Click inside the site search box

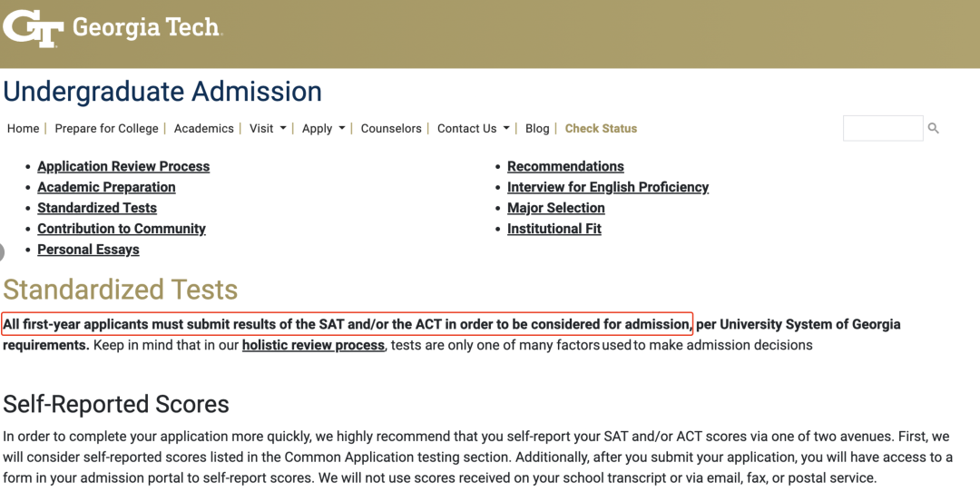click(882, 129)
